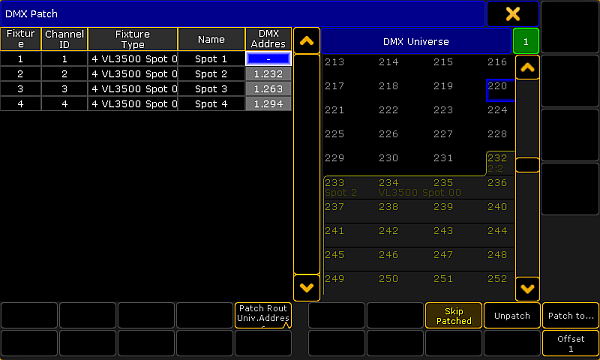This screenshot has height=360, width=600.
Task: Select DMX address 232 patched cell
Action: tap(500, 163)
